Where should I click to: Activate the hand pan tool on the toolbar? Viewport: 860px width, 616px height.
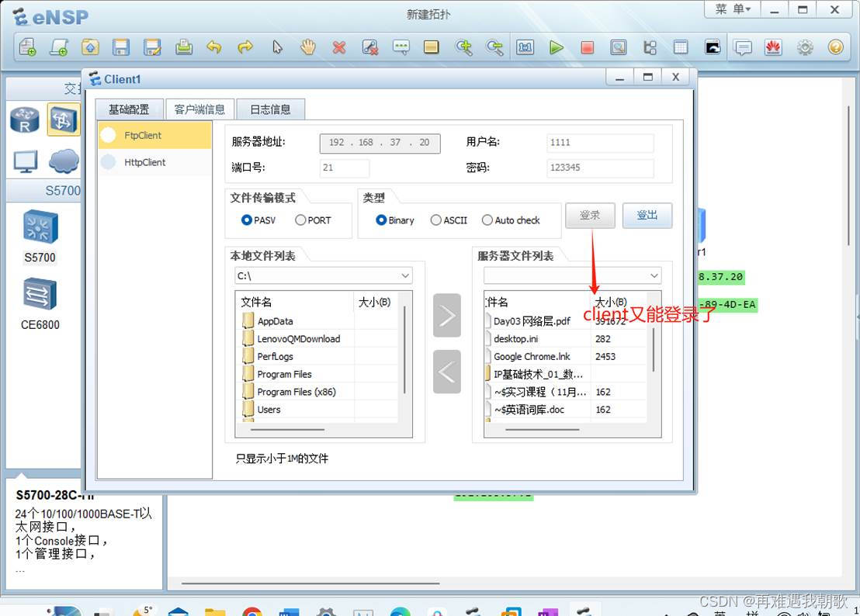click(307, 47)
